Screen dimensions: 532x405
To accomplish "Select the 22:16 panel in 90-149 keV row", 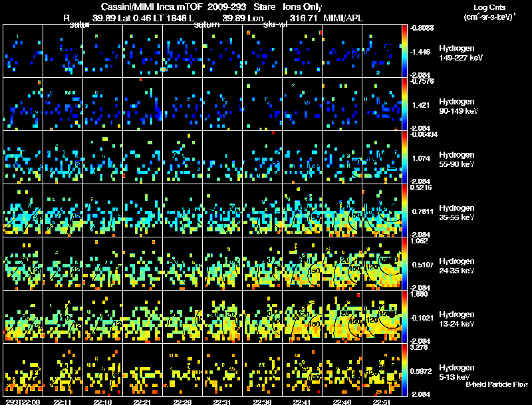I will [x=102, y=104].
